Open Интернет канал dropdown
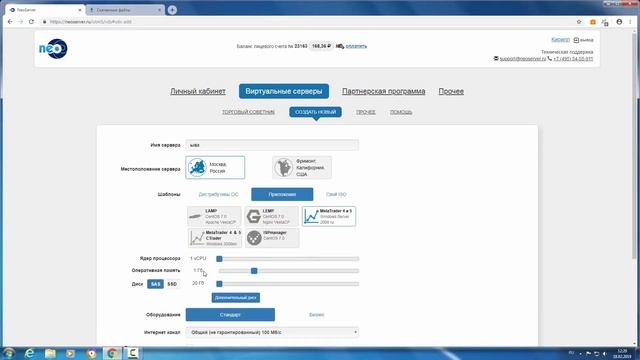 [x=272, y=333]
